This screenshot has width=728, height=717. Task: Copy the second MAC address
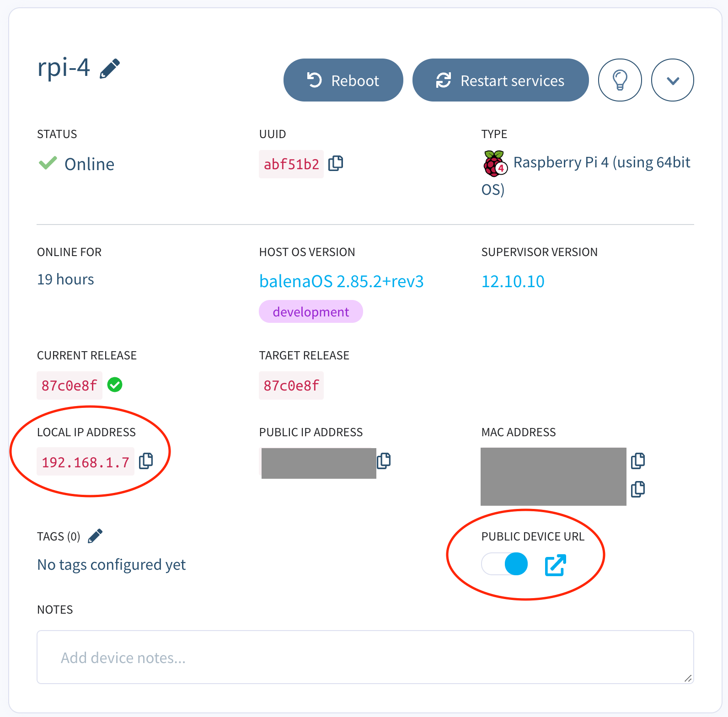[x=637, y=489]
